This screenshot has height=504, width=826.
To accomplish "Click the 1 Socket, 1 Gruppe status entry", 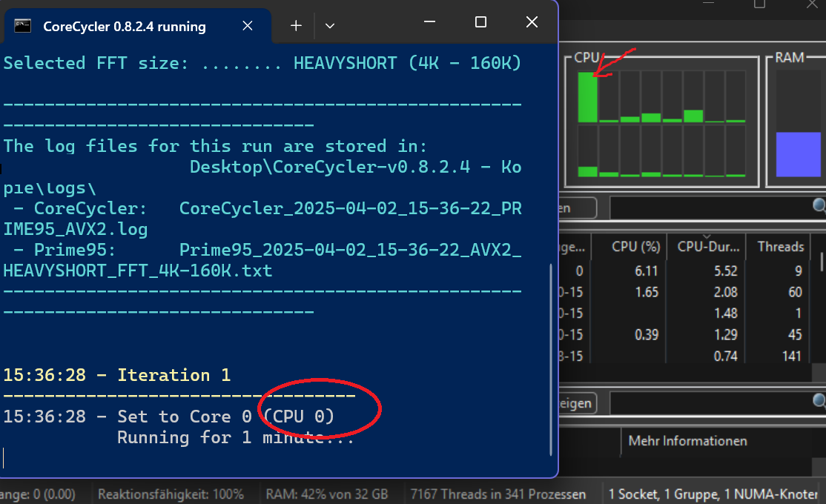I will [x=713, y=494].
